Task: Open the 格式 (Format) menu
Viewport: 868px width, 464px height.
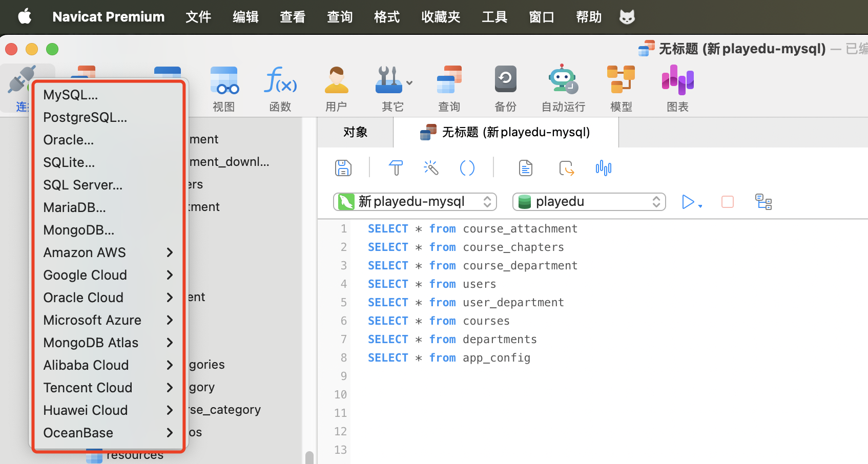Action: [387, 17]
